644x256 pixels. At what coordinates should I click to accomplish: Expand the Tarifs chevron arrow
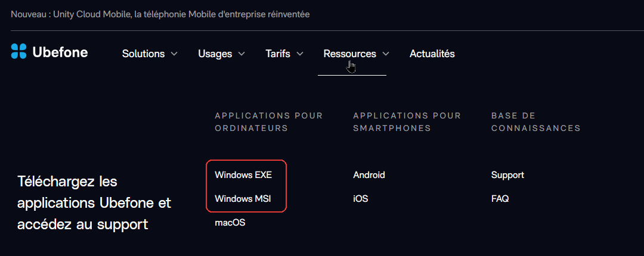300,54
